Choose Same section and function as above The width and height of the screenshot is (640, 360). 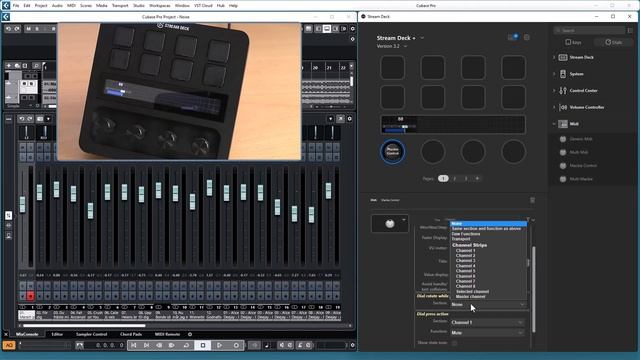(x=488, y=229)
